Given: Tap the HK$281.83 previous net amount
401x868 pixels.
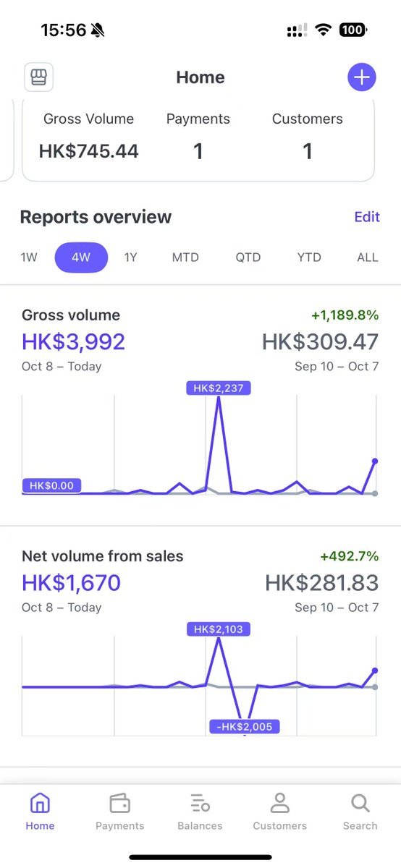Looking at the screenshot, I should tap(322, 582).
